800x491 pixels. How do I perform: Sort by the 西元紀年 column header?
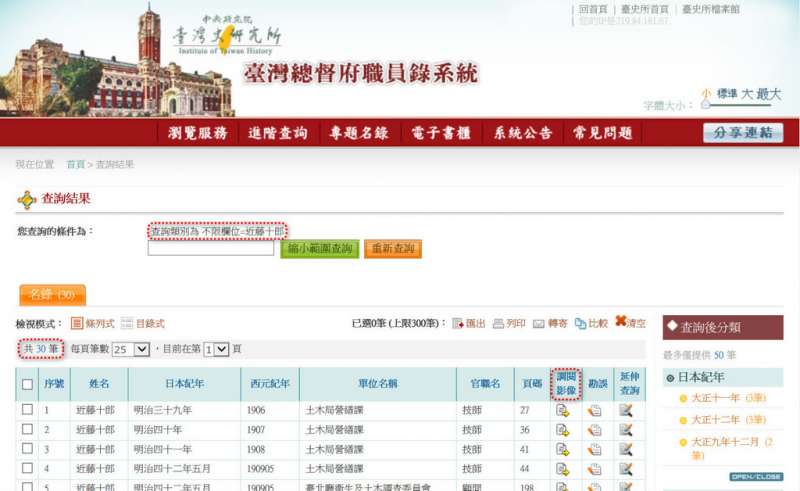(270, 384)
